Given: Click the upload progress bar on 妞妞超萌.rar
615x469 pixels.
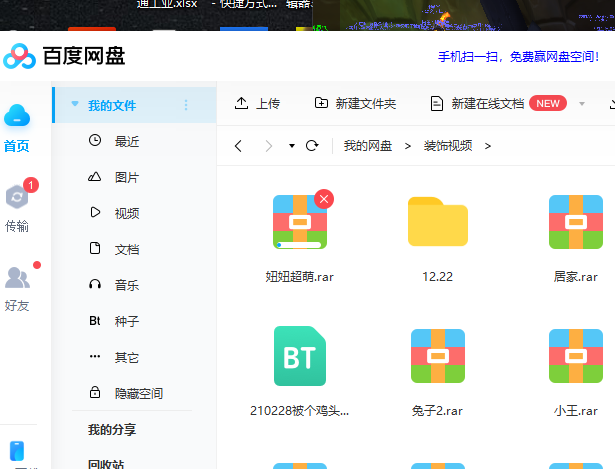Looking at the screenshot, I should pyautogui.click(x=299, y=243).
